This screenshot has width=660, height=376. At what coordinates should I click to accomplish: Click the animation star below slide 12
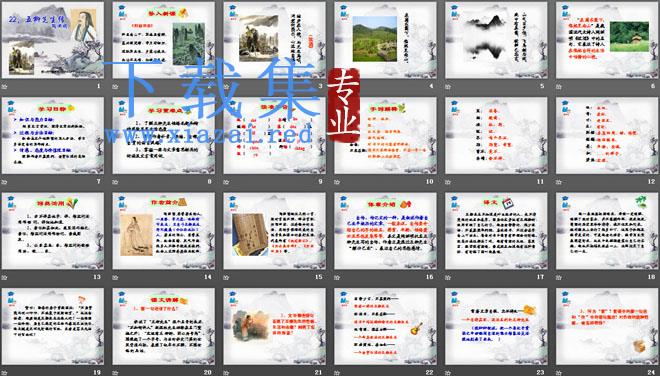pos(559,182)
